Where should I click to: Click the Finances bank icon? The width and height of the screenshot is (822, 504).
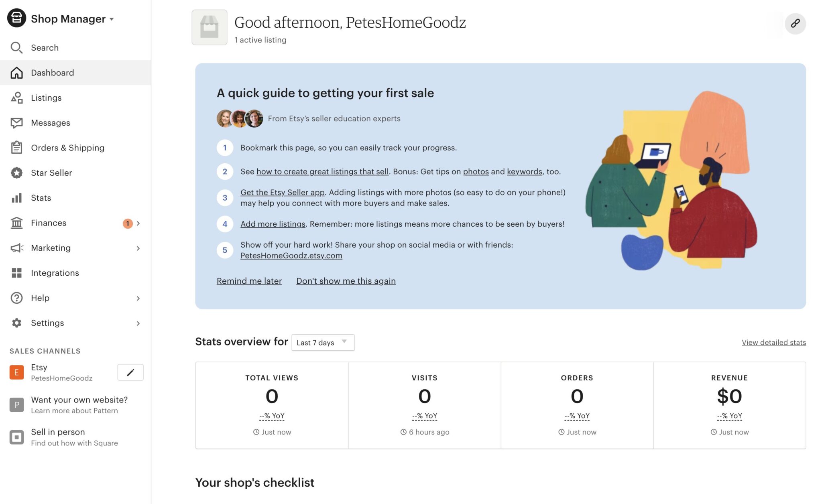pyautogui.click(x=16, y=223)
